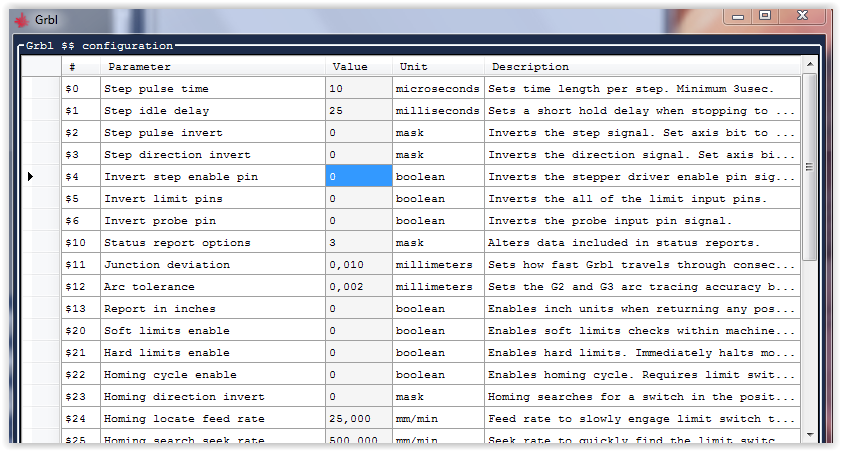This screenshot has height=451, width=841.
Task: Click the 'Junction deviation' parameter cell
Action: (213, 264)
